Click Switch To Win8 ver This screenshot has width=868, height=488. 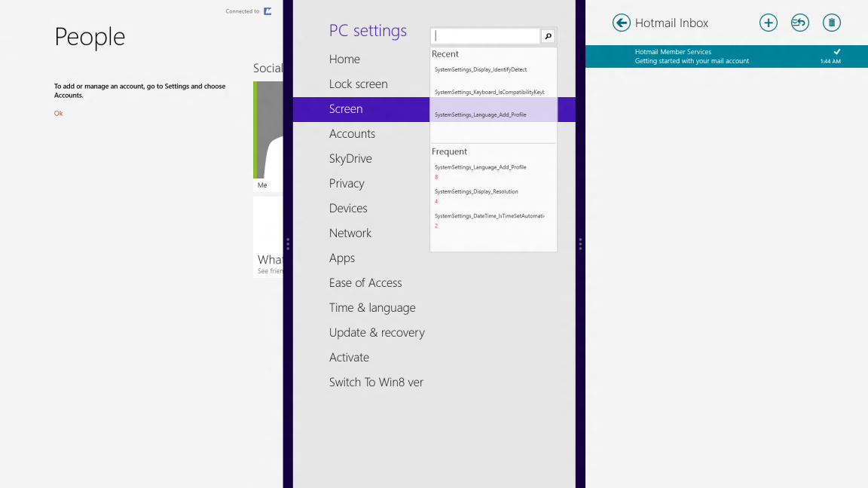[x=377, y=382]
